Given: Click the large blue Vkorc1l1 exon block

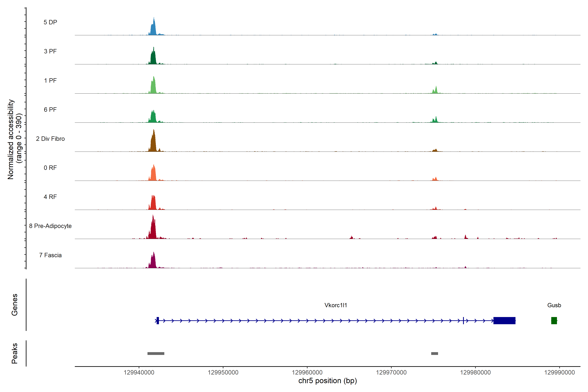Looking at the screenshot, I should (504, 320).
